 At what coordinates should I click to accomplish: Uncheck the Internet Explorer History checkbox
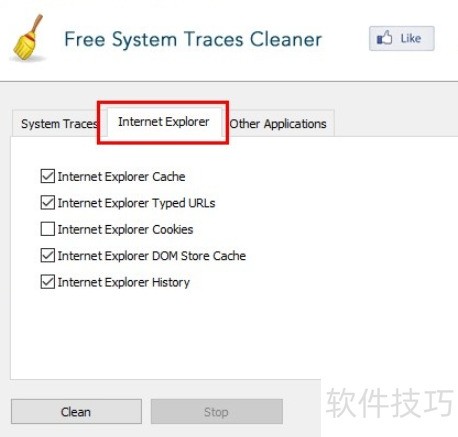[x=48, y=282]
